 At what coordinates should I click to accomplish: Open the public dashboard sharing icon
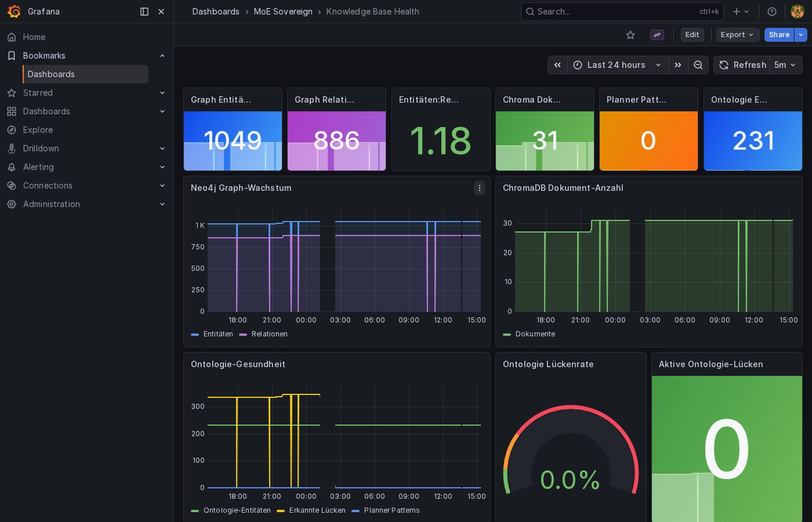click(657, 35)
